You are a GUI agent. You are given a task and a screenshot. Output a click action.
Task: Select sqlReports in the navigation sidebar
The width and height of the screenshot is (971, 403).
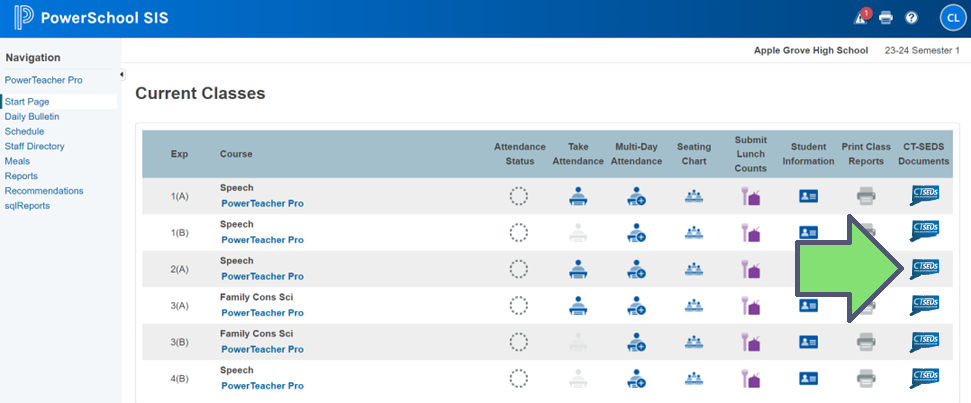pyautogui.click(x=27, y=206)
